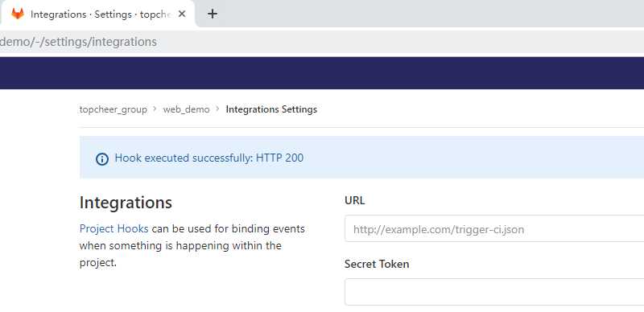Close the Integrations Settings browser tab
This screenshot has height=312, width=644.
click(x=182, y=14)
